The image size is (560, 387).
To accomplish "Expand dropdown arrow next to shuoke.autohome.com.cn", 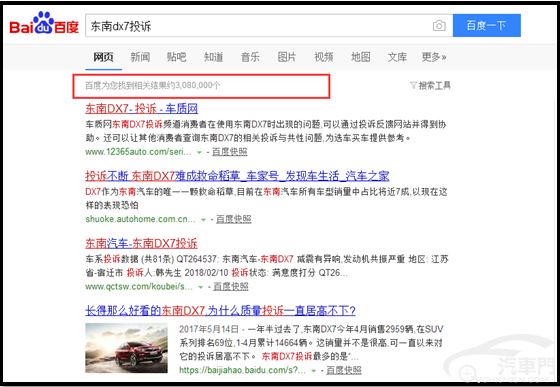I will [x=203, y=220].
